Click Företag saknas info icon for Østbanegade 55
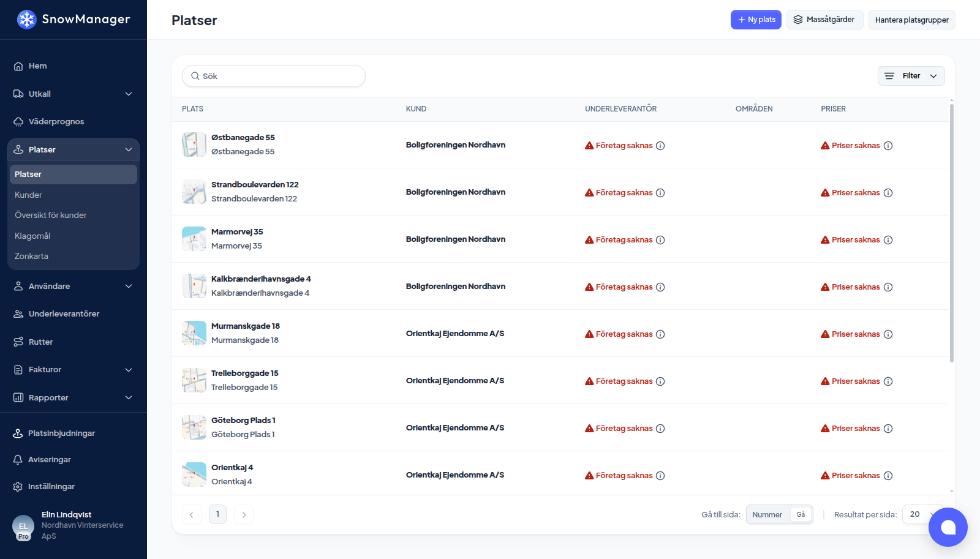 (660, 146)
